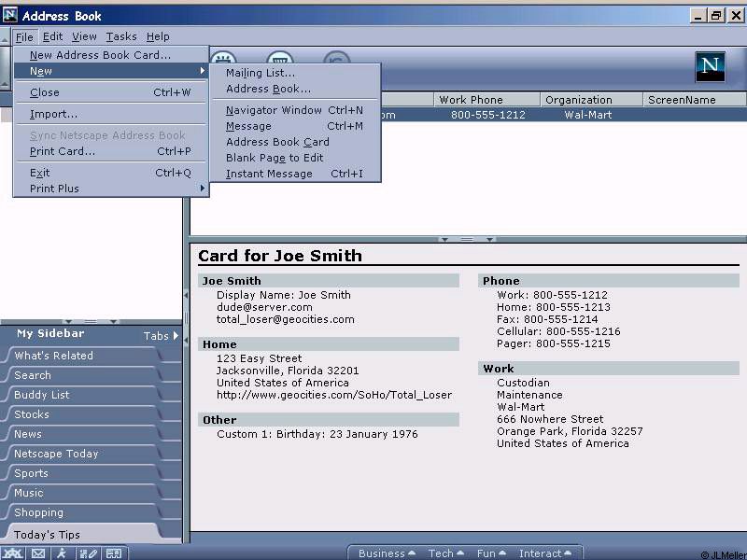747x560 pixels.
Task: Click the "Pager: 800-555-1215" entry
Action: pyautogui.click(x=553, y=343)
